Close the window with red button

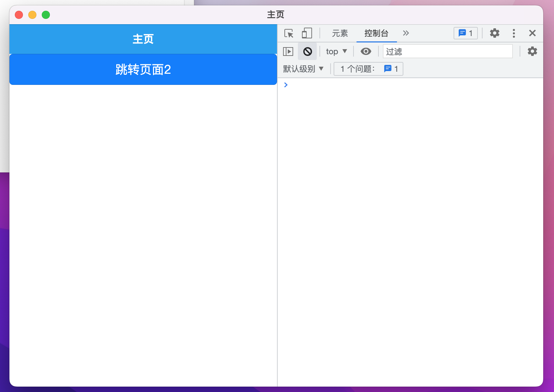point(19,15)
